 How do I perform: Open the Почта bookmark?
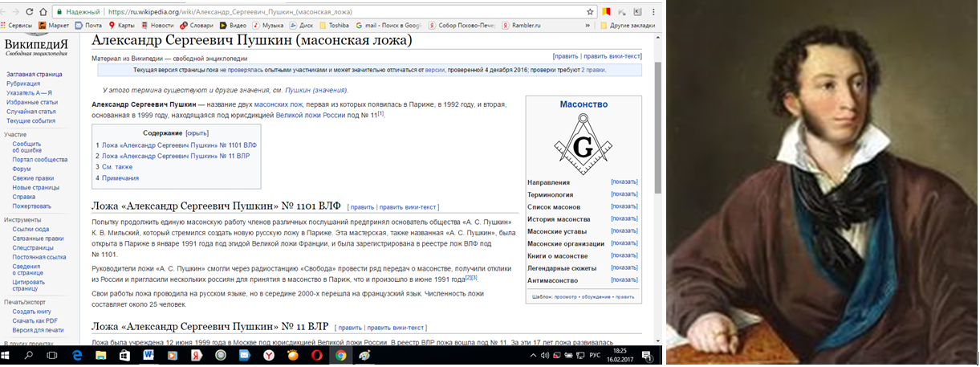[x=89, y=26]
